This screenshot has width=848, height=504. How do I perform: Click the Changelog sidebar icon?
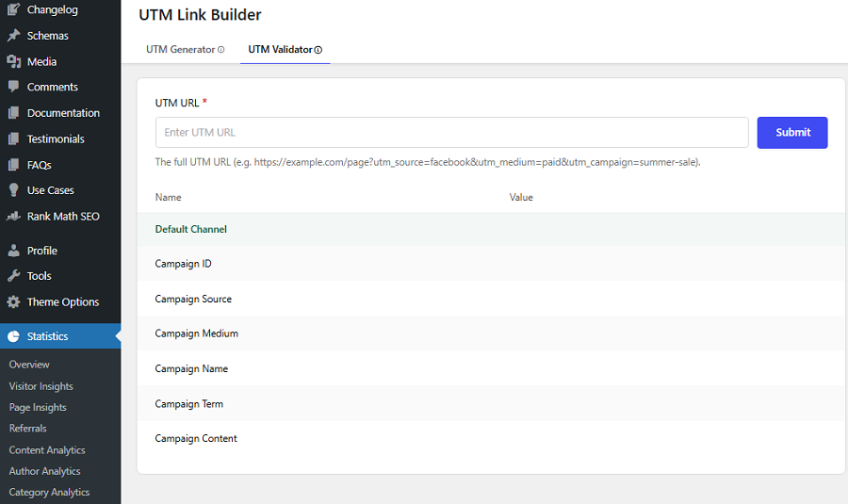[x=13, y=9]
